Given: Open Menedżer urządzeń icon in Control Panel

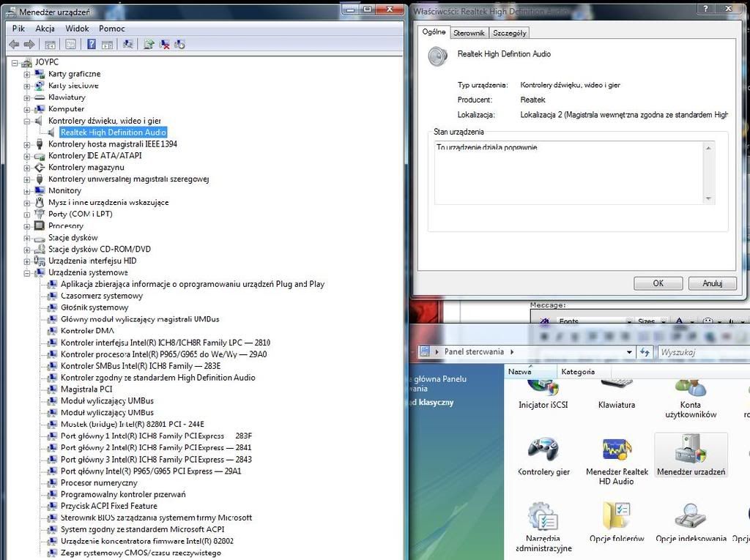Looking at the screenshot, I should coord(691,456).
